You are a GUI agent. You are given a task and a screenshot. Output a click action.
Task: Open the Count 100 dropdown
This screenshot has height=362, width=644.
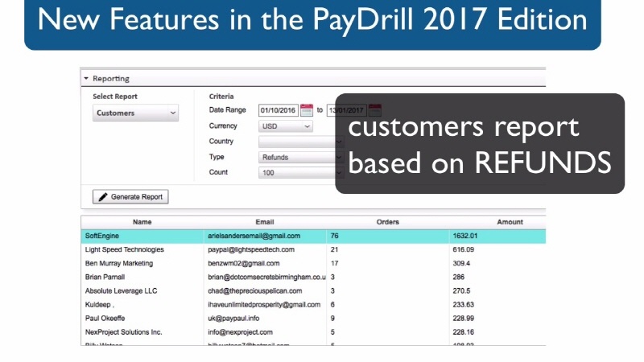click(x=300, y=173)
